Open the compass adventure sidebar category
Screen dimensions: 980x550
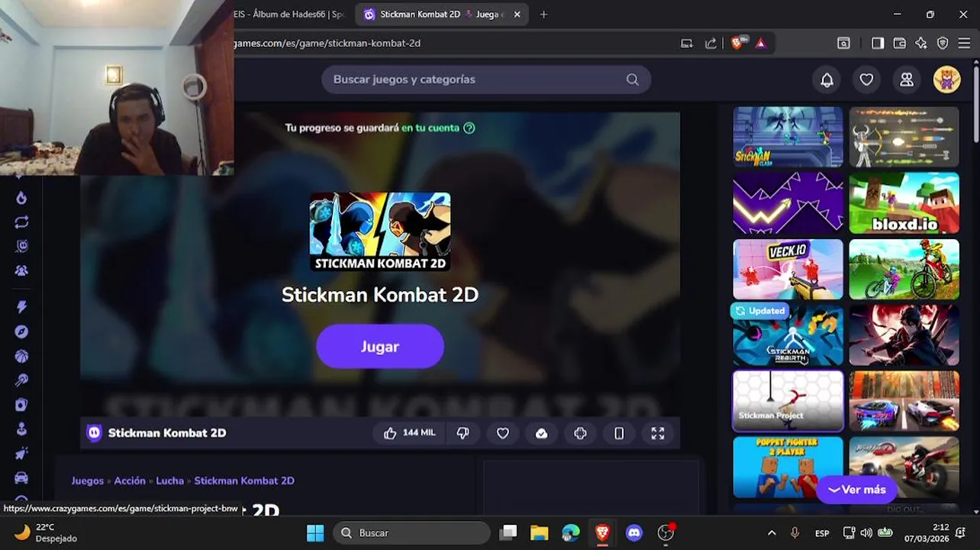(21, 332)
